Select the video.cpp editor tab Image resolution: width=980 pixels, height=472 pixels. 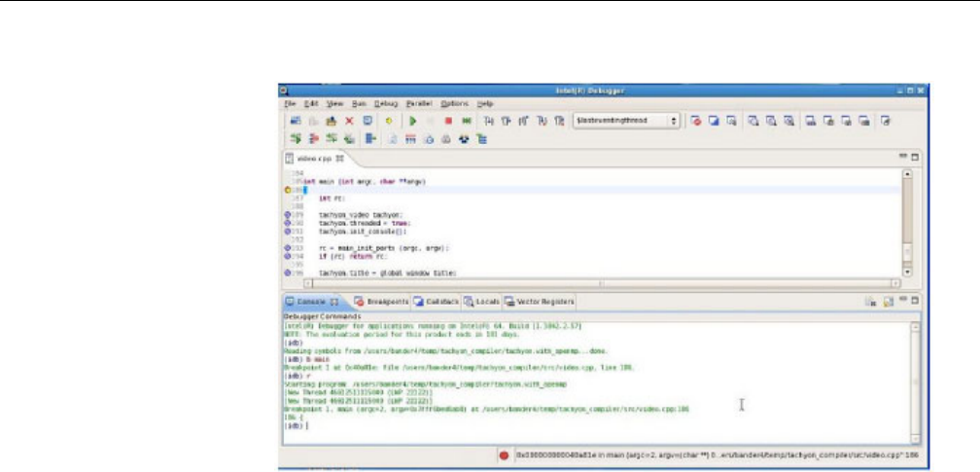(x=316, y=159)
